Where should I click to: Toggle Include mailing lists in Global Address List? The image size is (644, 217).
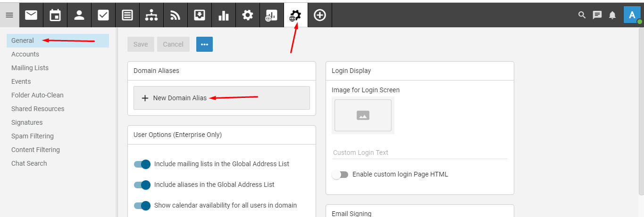click(x=142, y=164)
